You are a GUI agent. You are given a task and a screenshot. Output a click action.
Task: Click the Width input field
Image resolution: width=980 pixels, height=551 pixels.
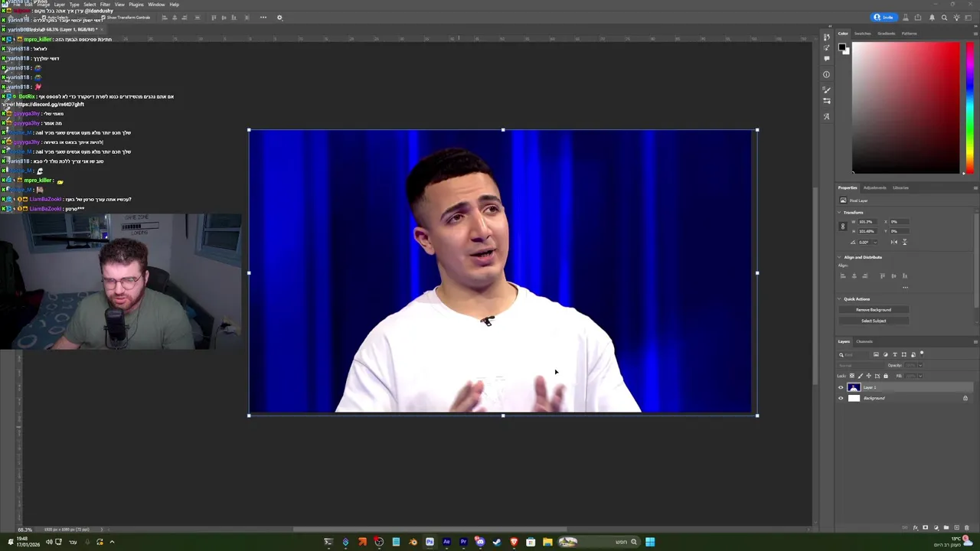click(x=867, y=222)
